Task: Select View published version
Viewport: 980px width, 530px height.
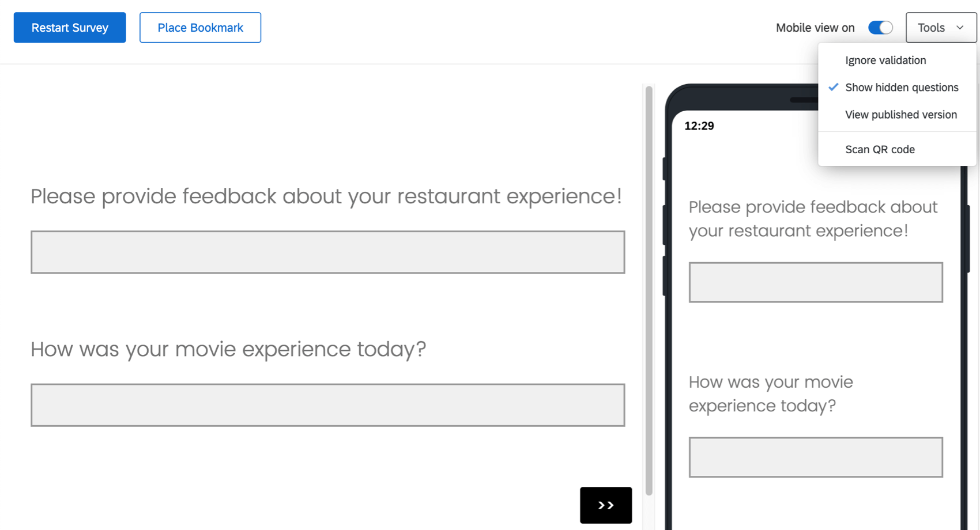Action: pos(900,115)
